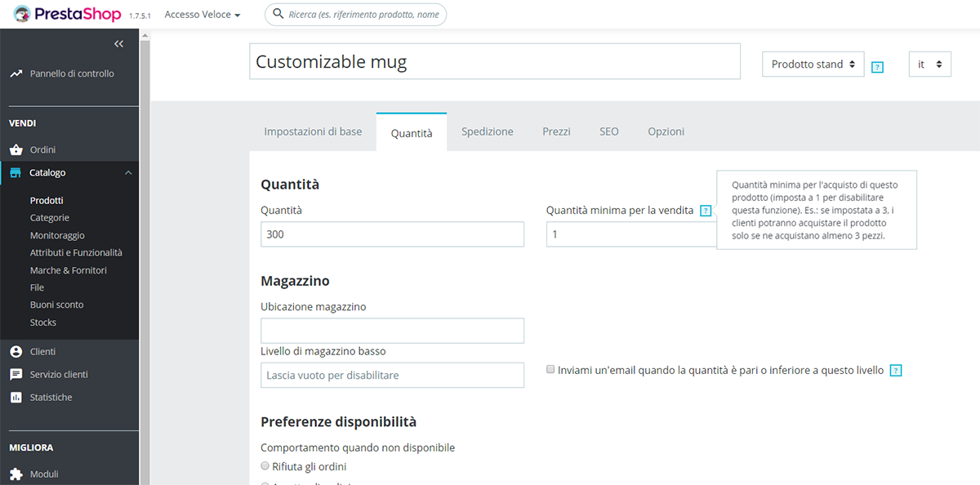
Task: Collapse the Catalogo menu with its chevron
Action: coord(127,172)
